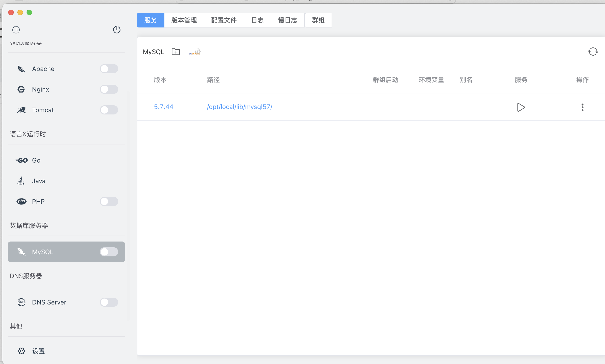Click the MySQL title in the panel header

[153, 52]
